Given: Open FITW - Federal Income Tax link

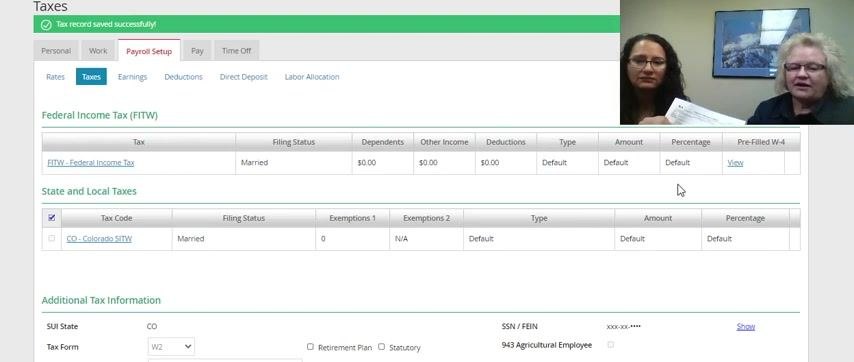Looking at the screenshot, I should (x=90, y=163).
